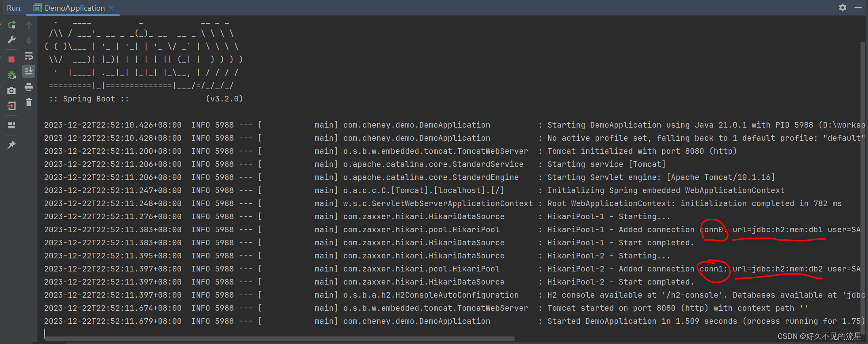Click 'Starting Servlet engine: [Apache Tomcat/10.1.16]' message
Screen dimensions: 868x344
click(661, 177)
